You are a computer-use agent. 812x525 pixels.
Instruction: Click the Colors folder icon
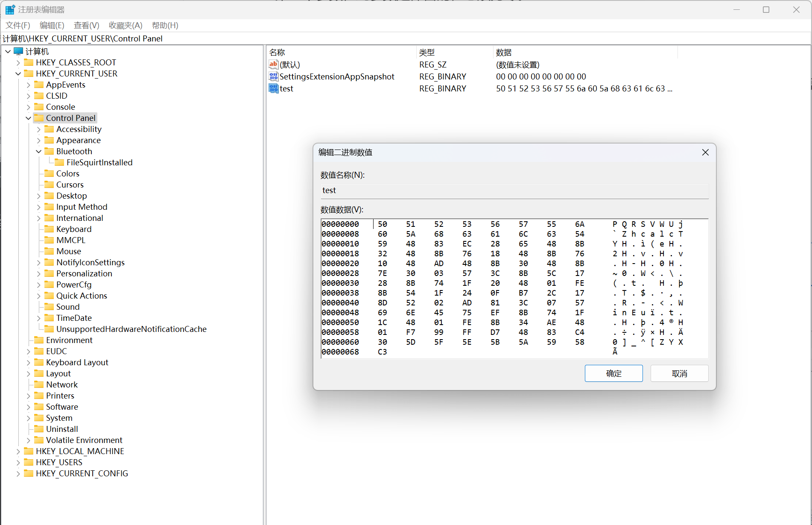(49, 173)
